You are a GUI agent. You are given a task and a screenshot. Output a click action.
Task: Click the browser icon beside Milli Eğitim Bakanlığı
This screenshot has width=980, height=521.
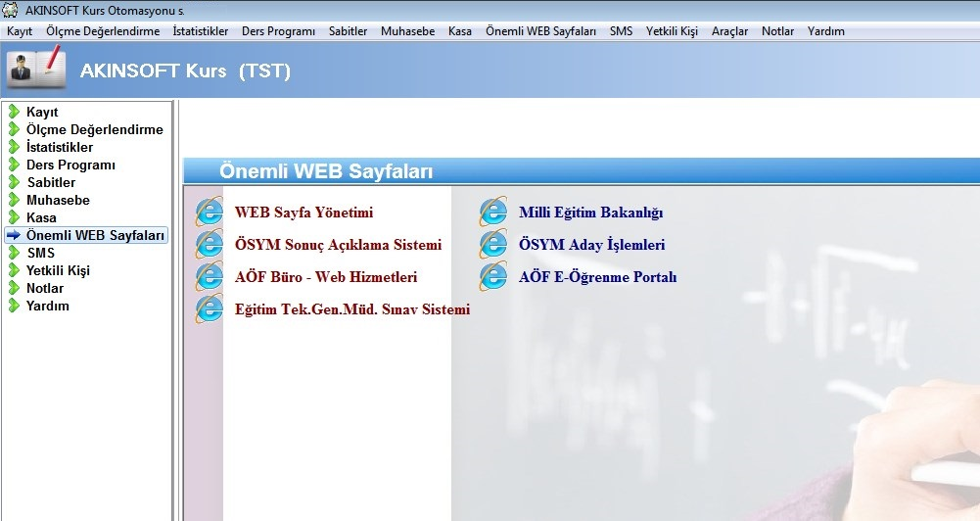coord(493,213)
